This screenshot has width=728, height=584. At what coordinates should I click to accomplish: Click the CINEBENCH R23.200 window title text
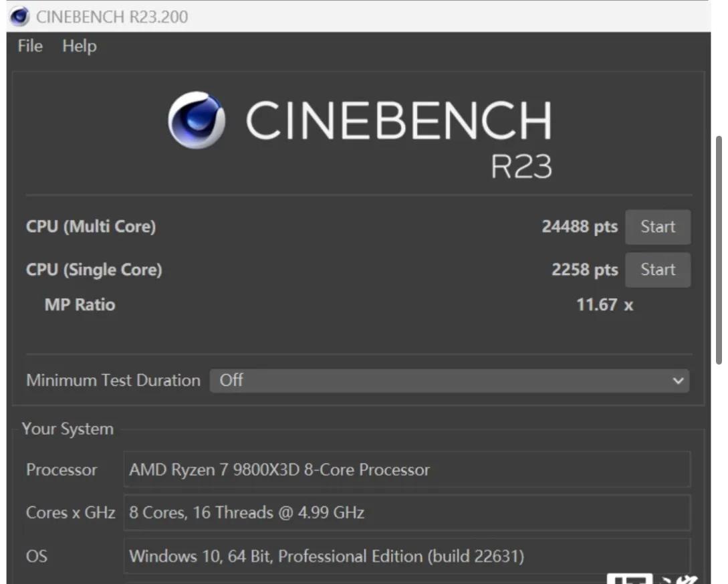tap(112, 17)
